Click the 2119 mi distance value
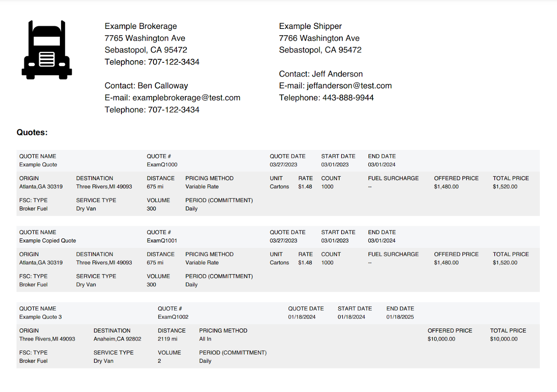This screenshot has width=557, height=392. (167, 339)
